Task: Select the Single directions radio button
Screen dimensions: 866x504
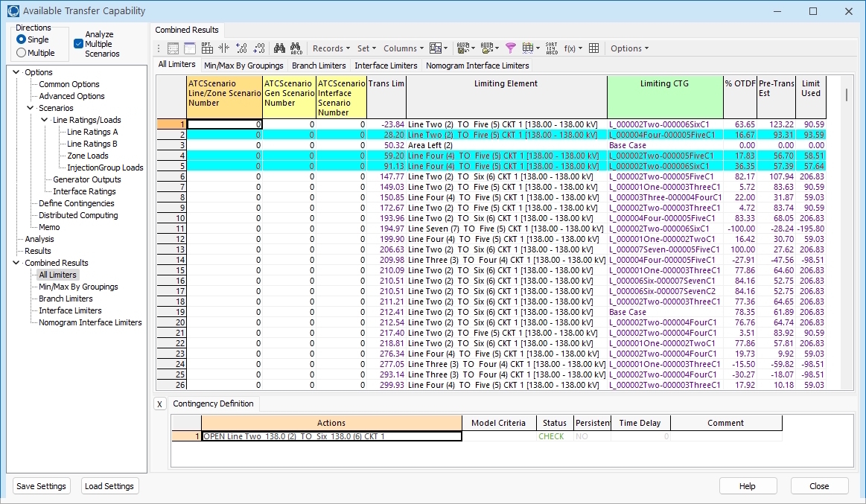Action: tap(22, 39)
